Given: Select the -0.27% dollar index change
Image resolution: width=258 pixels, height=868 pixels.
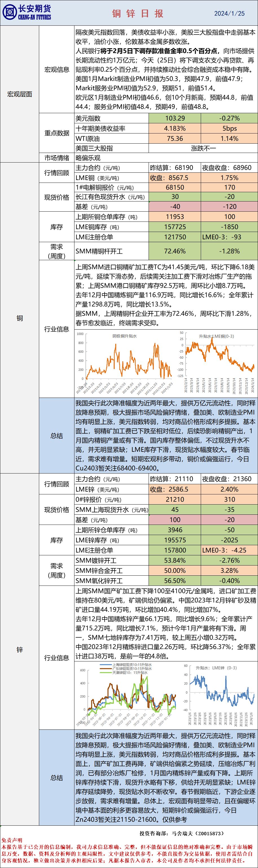Looking at the screenshot, I should coord(229,118).
